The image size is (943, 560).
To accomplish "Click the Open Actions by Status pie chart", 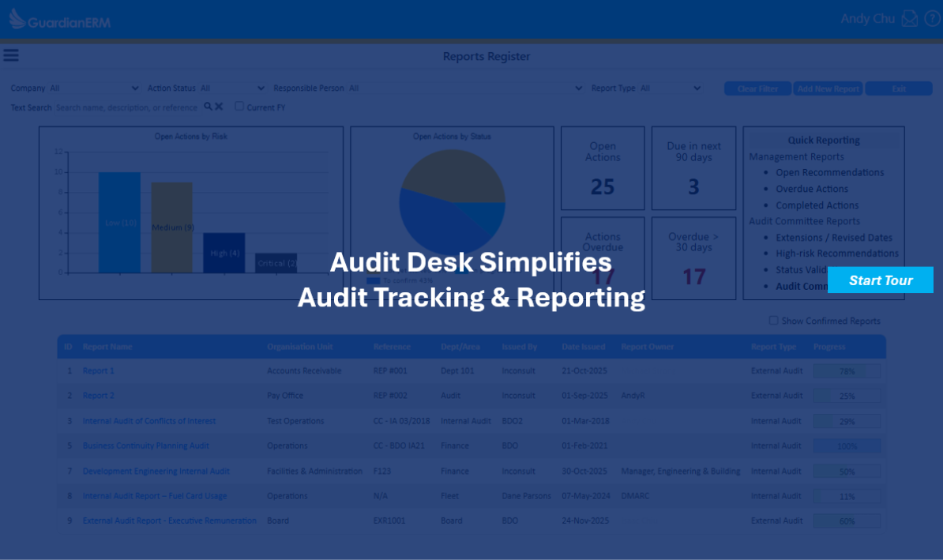I will coord(452,201).
